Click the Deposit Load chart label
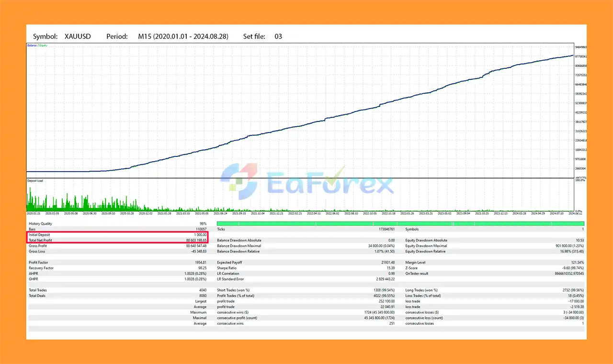The height and width of the screenshot is (364, 613). pyautogui.click(x=34, y=181)
